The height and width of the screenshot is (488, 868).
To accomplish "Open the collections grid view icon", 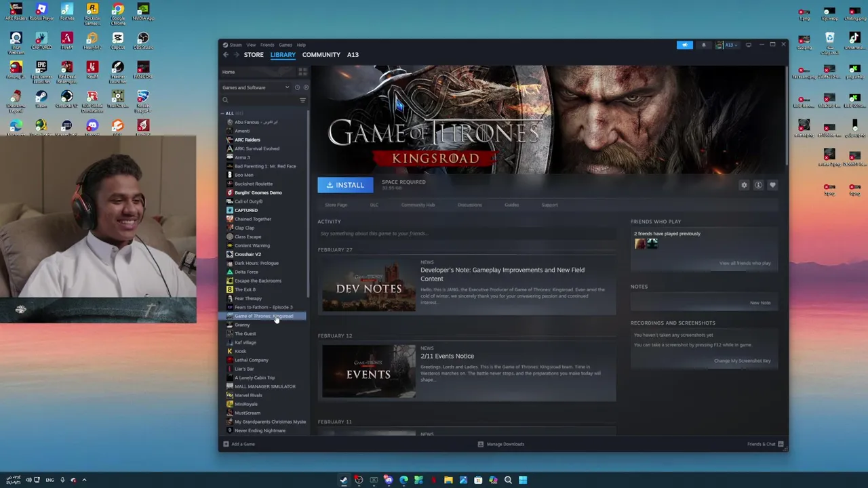I will coord(302,72).
